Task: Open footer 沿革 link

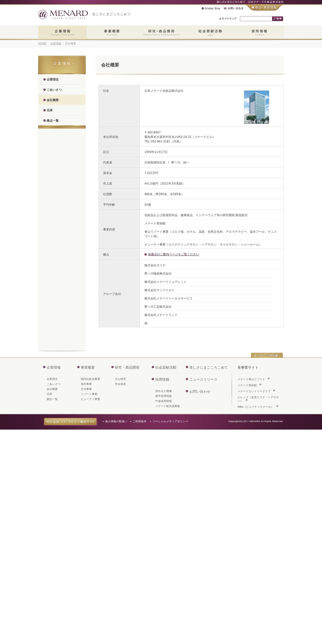Action: click(49, 394)
